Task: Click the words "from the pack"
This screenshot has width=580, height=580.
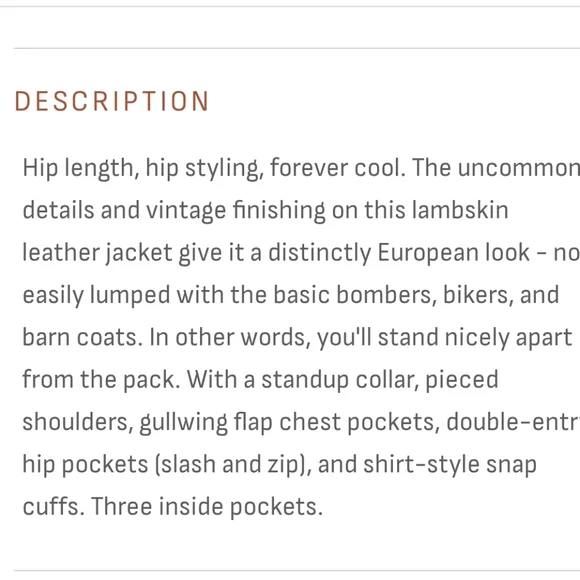Action: click(x=101, y=380)
